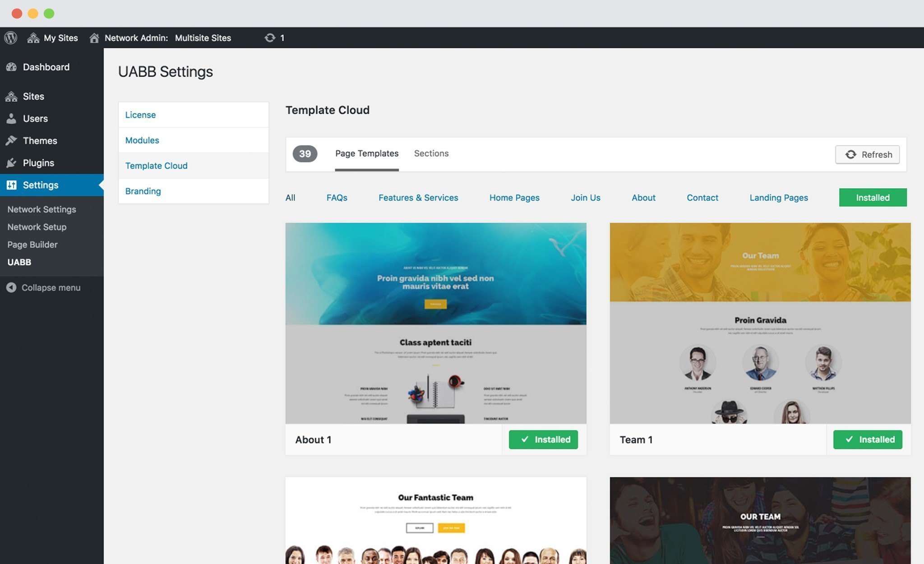Click the Collapse menu link
The image size is (924, 564).
51,287
